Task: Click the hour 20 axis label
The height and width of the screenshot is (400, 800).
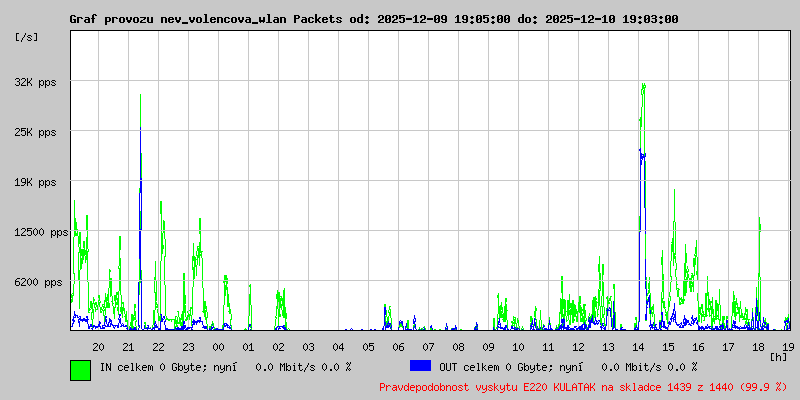Action: (x=98, y=347)
